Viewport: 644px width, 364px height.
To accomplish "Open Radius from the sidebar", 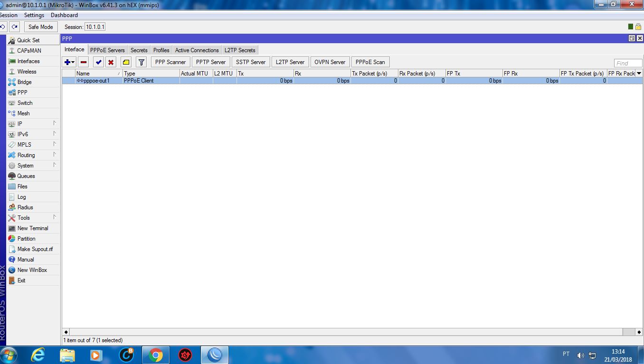I will [33, 207].
